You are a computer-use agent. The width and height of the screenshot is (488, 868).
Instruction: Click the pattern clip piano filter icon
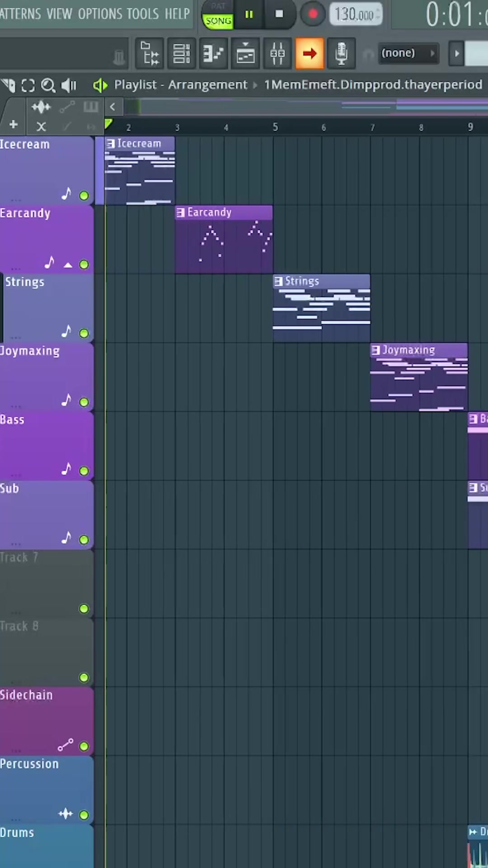[91, 107]
